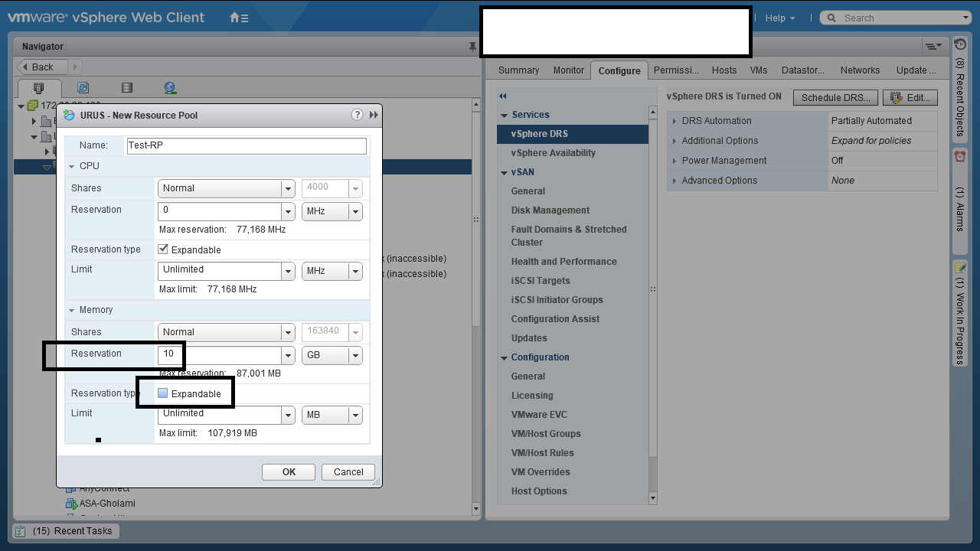Open the Storage view icon in Navigator

pyautogui.click(x=127, y=88)
